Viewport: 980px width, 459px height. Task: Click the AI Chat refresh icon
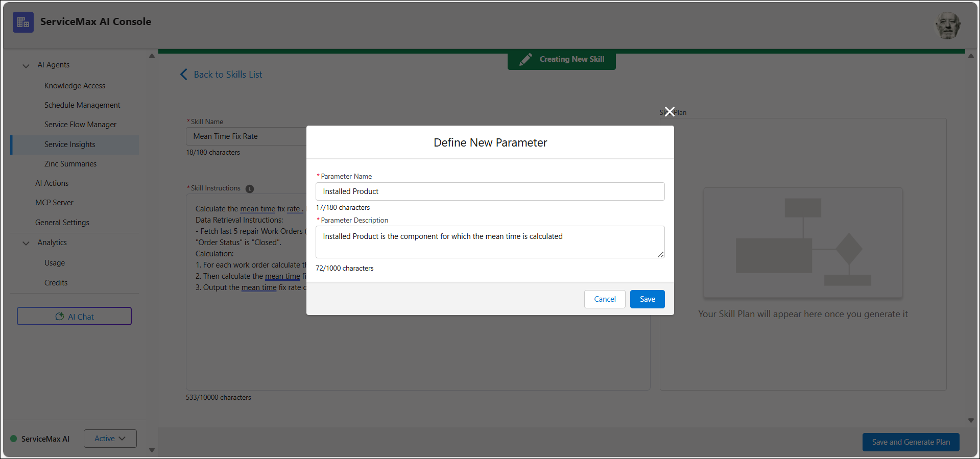pos(60,317)
